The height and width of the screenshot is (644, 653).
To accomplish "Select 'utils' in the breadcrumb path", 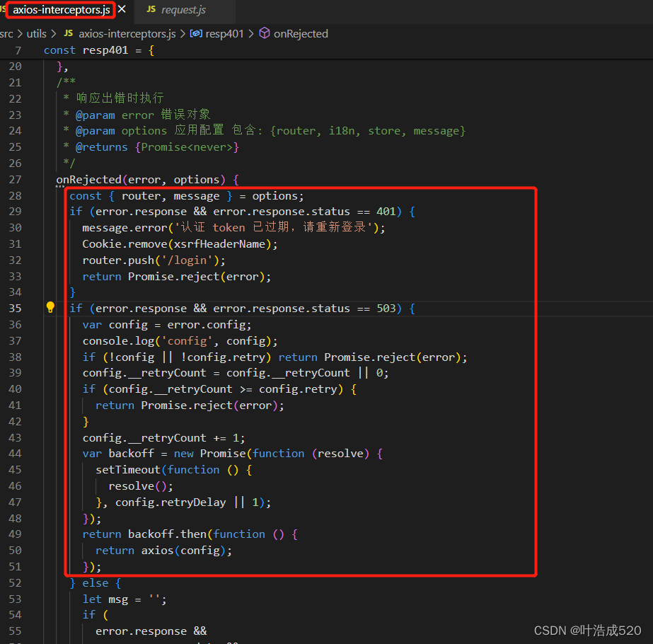I will pyautogui.click(x=36, y=34).
